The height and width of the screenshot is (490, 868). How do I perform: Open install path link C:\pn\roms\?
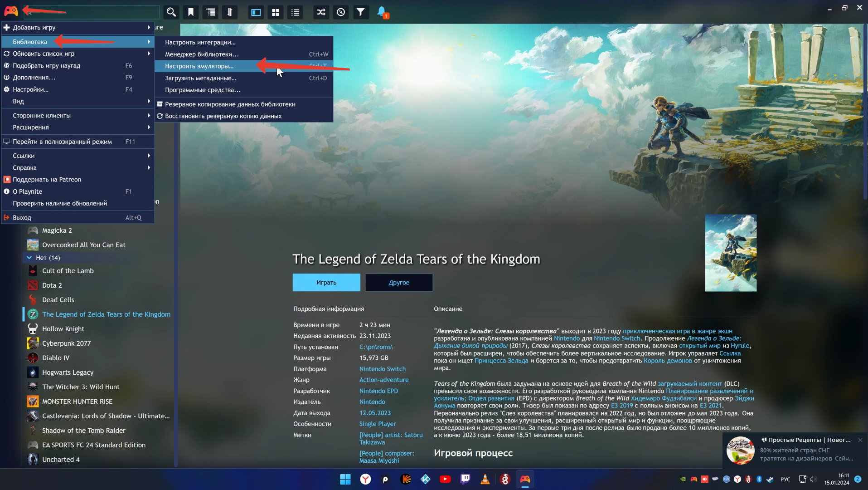376,347
